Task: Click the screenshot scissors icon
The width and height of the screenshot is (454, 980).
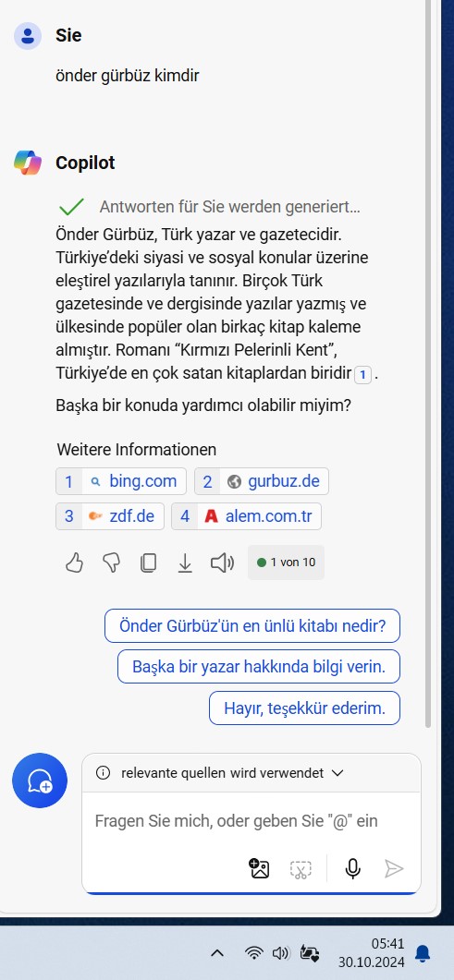Action: 301,869
